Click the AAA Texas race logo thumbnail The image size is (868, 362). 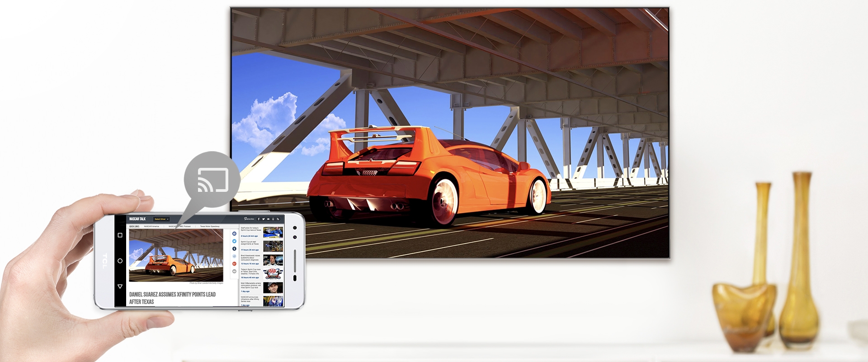pyautogui.click(x=273, y=274)
